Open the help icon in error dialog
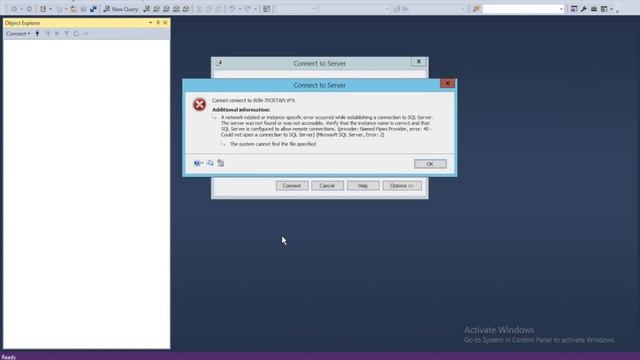The height and width of the screenshot is (360, 640). [x=197, y=163]
